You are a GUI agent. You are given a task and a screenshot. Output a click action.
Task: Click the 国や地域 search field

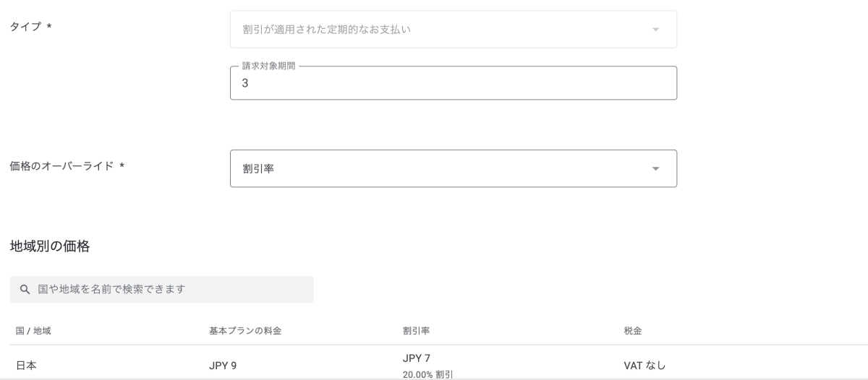tap(161, 289)
